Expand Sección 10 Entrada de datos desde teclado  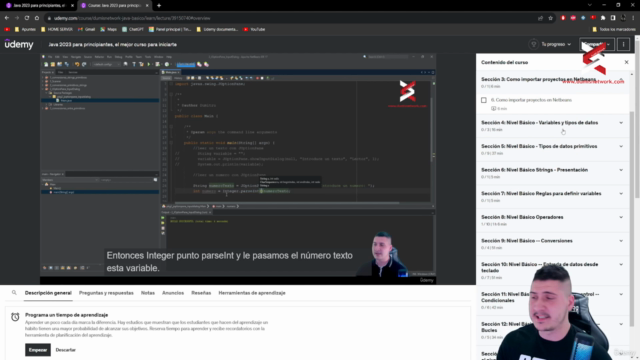(552, 271)
